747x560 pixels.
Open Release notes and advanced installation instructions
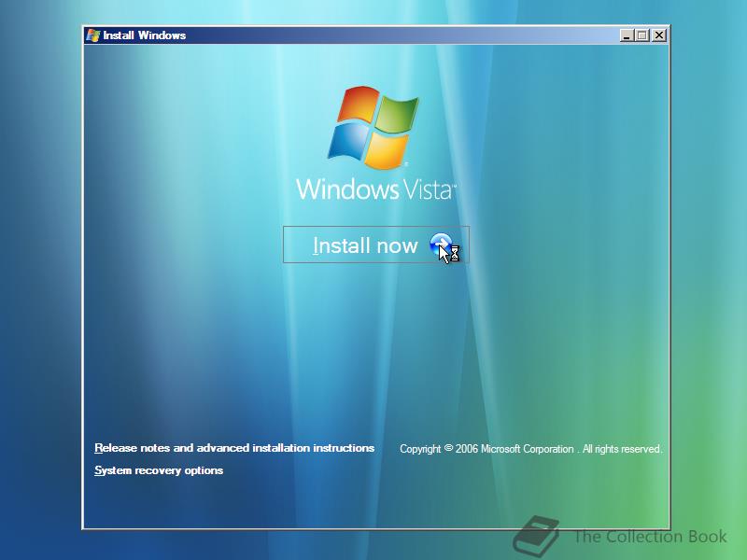pyautogui.click(x=234, y=448)
